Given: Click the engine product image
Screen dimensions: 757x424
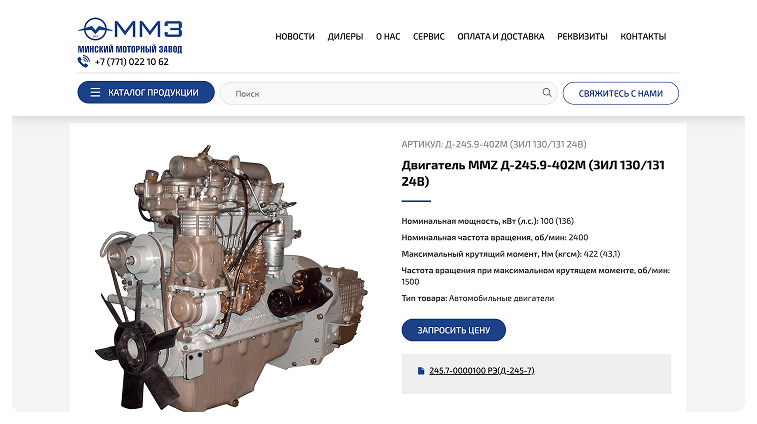Looking at the screenshot, I should [x=231, y=277].
